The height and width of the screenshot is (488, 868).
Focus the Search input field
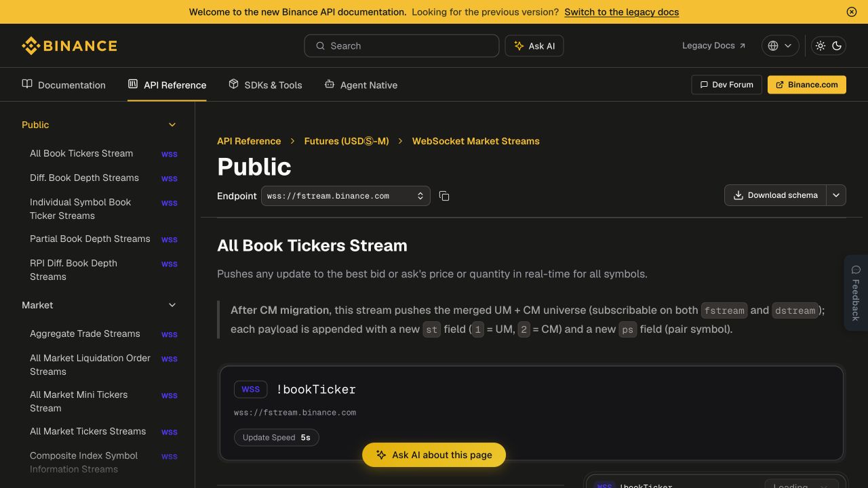(401, 46)
